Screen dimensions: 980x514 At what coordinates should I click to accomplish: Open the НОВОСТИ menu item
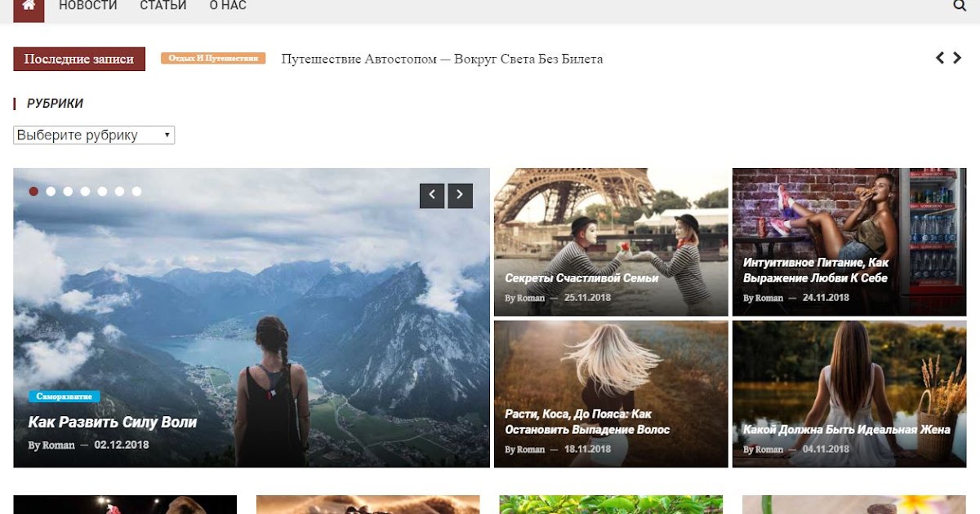pos(88,6)
